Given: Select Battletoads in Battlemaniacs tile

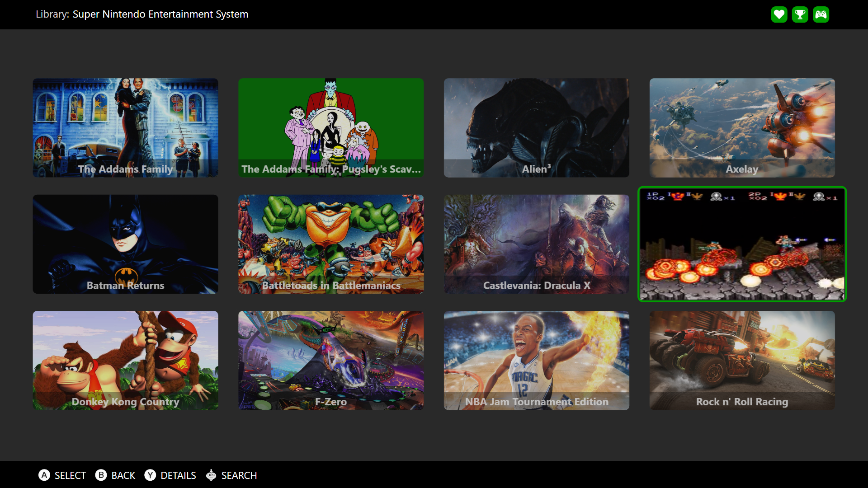Looking at the screenshot, I should pyautogui.click(x=331, y=244).
